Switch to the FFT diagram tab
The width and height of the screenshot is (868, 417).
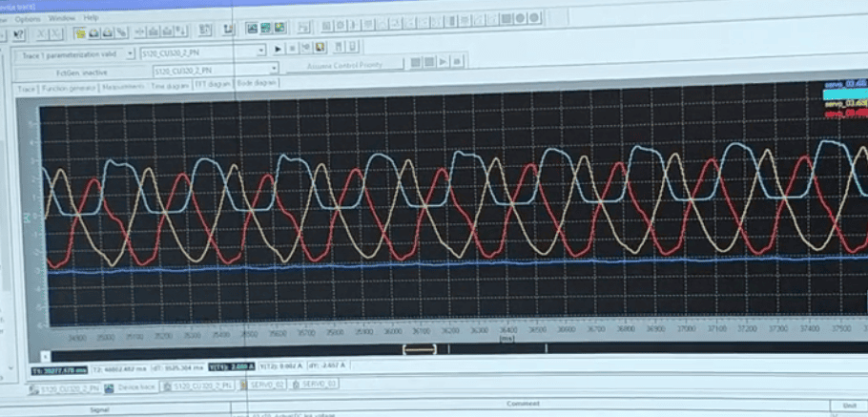coord(213,84)
